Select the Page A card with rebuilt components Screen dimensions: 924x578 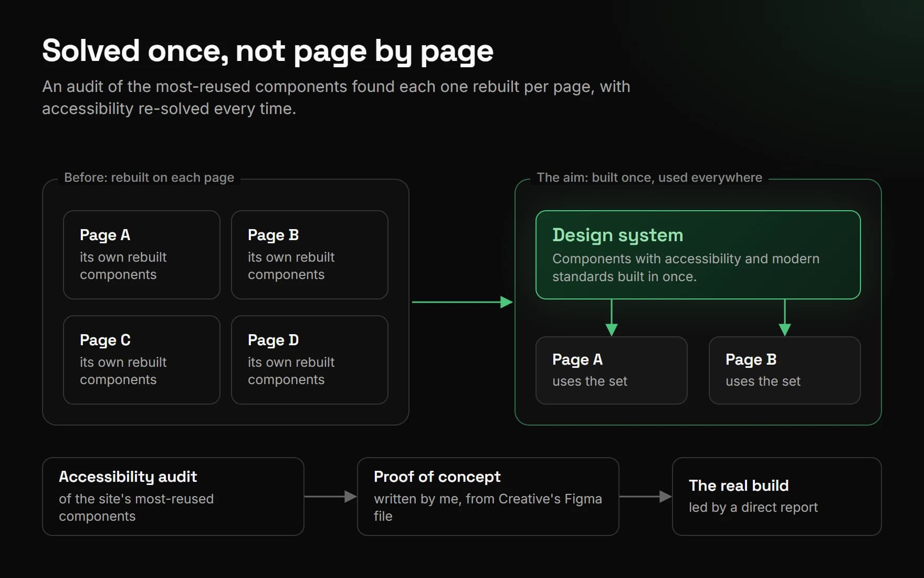pyautogui.click(x=142, y=255)
